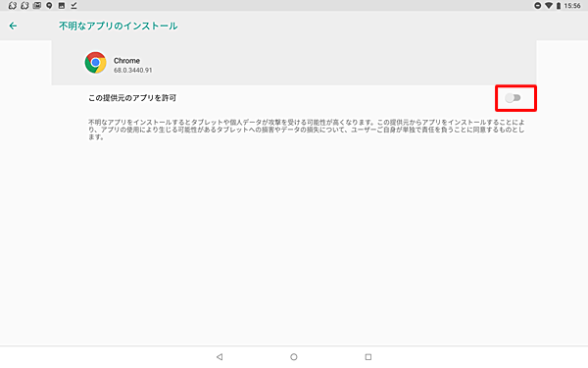Click the Wi-Fi signal status icon

click(x=549, y=6)
